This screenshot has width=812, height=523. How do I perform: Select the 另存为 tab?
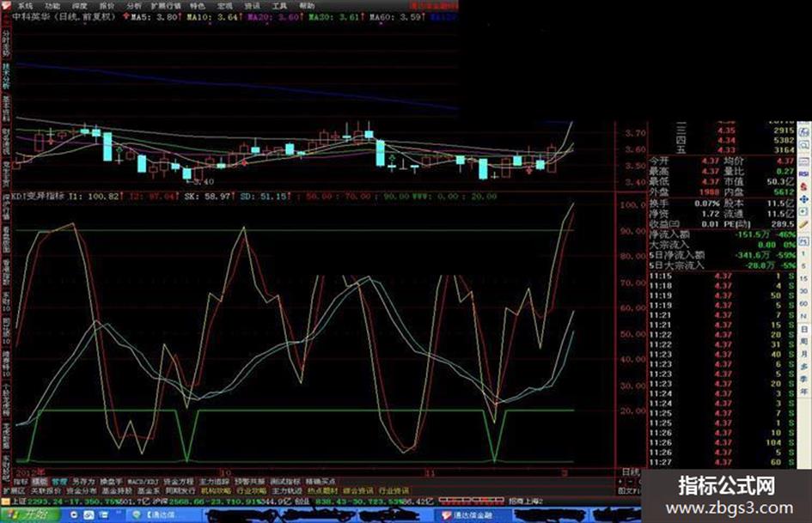coord(84,482)
